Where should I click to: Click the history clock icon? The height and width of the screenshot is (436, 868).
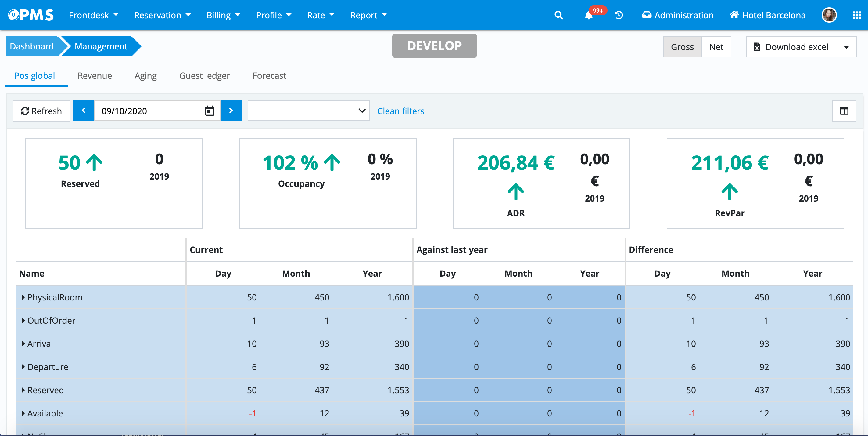[619, 15]
